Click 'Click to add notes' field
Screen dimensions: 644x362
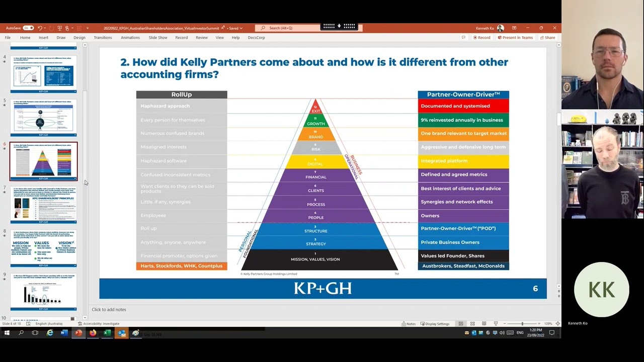109,310
